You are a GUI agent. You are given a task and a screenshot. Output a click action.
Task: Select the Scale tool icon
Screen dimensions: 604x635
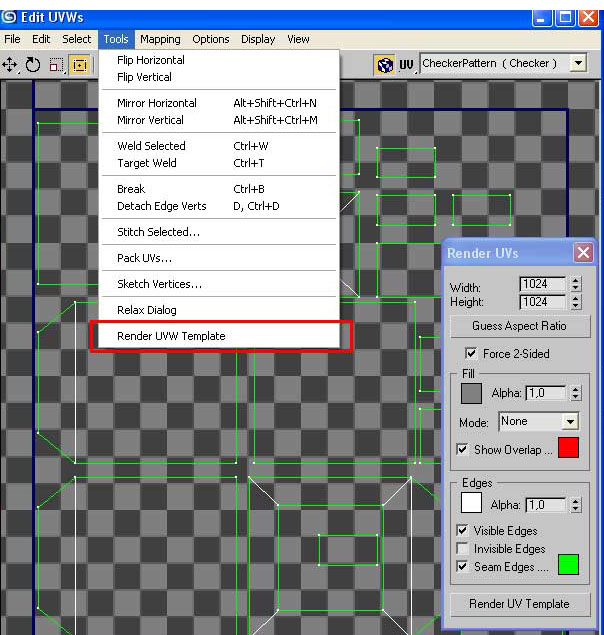pos(56,65)
